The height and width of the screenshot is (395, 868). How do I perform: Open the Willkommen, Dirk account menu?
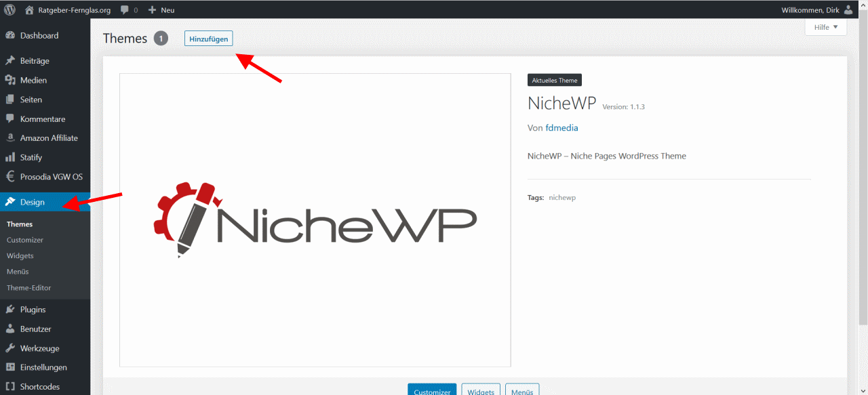pyautogui.click(x=817, y=10)
